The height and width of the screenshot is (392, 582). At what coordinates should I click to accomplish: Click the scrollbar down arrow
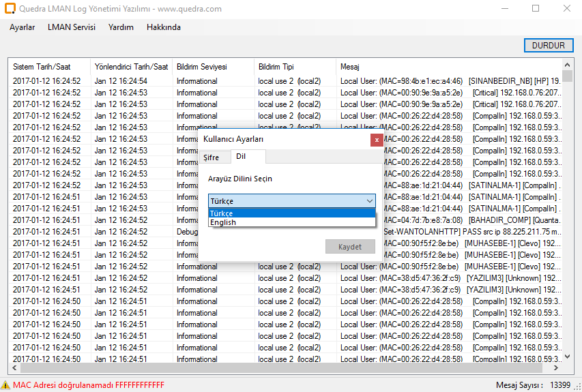[567, 356]
